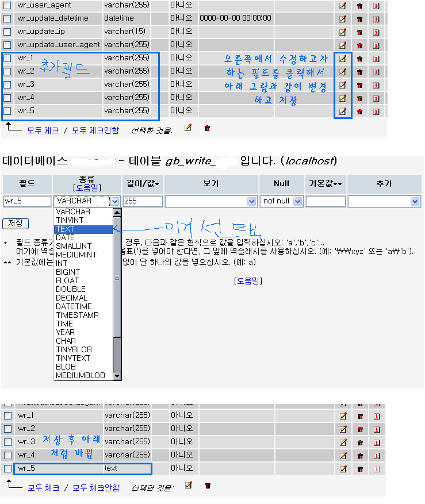Click edit pencil icon for wr_update_datetime row

point(343,18)
